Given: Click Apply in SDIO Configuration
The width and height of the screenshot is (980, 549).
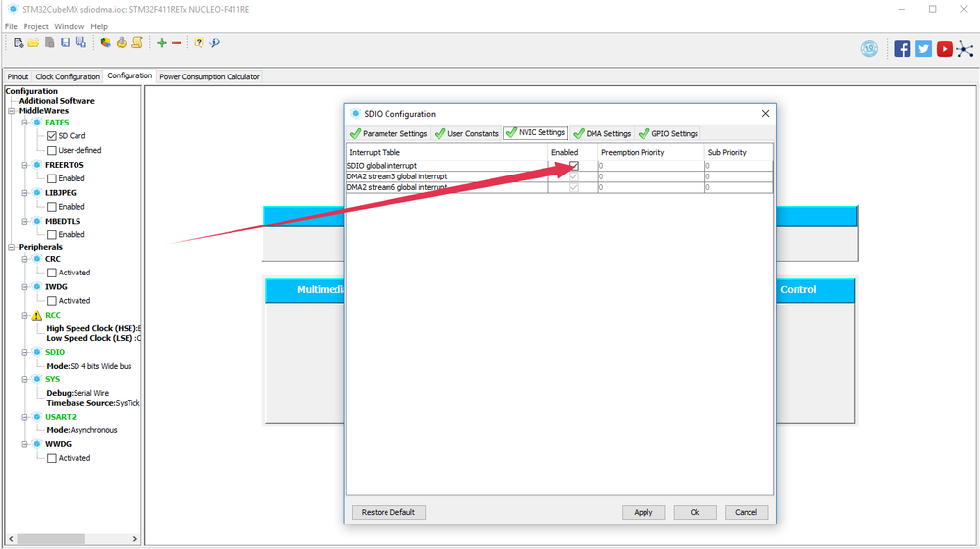Looking at the screenshot, I should (x=644, y=512).
